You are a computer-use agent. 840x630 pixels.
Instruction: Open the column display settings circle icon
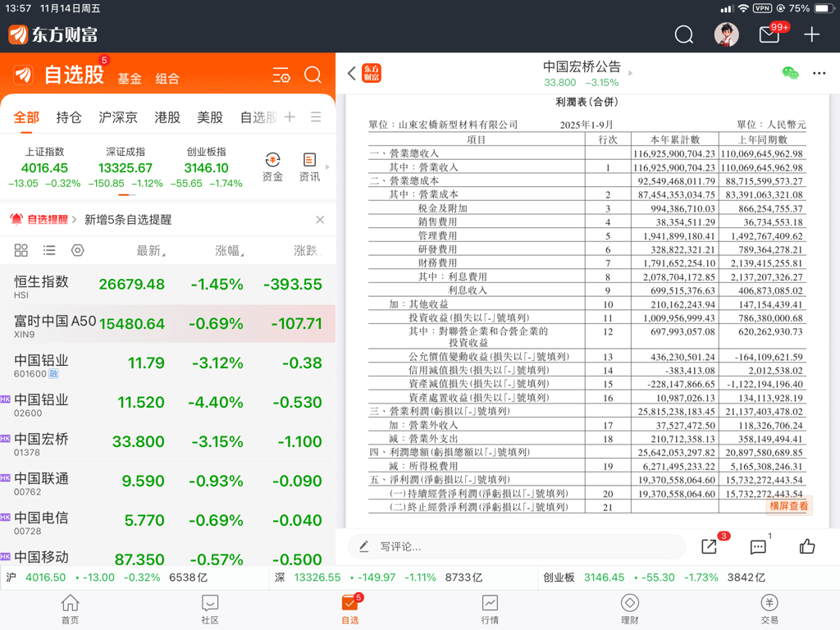[x=78, y=250]
